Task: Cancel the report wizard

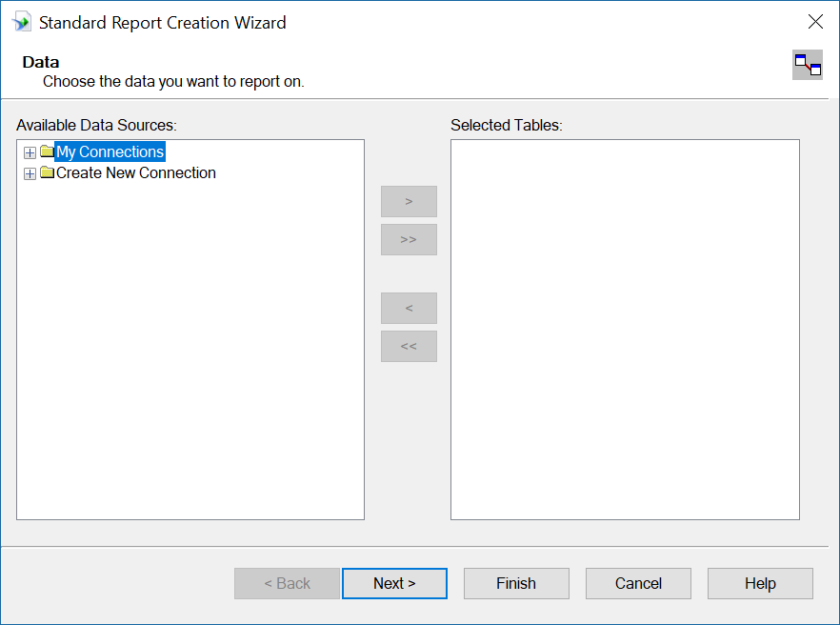Action: pos(638,583)
